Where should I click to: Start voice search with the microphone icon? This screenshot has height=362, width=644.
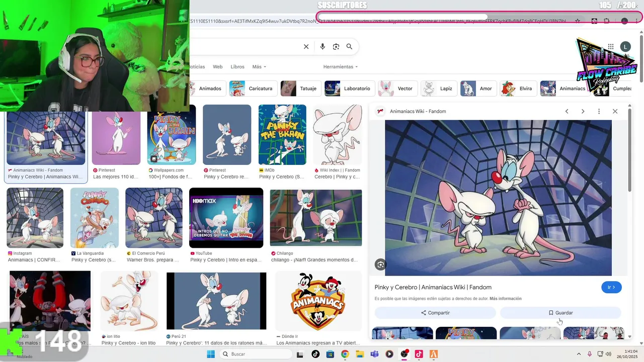click(x=323, y=47)
